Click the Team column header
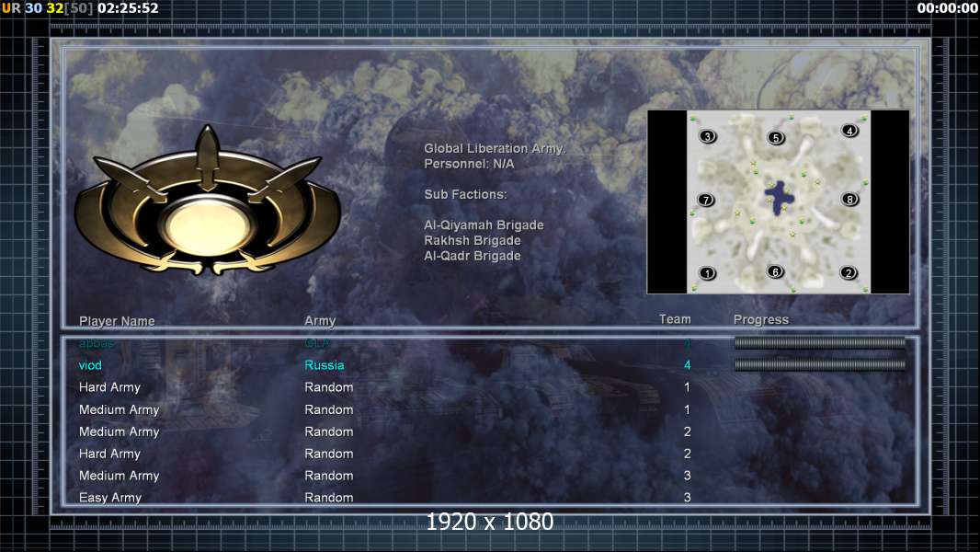The width and height of the screenshot is (980, 552). tap(675, 319)
